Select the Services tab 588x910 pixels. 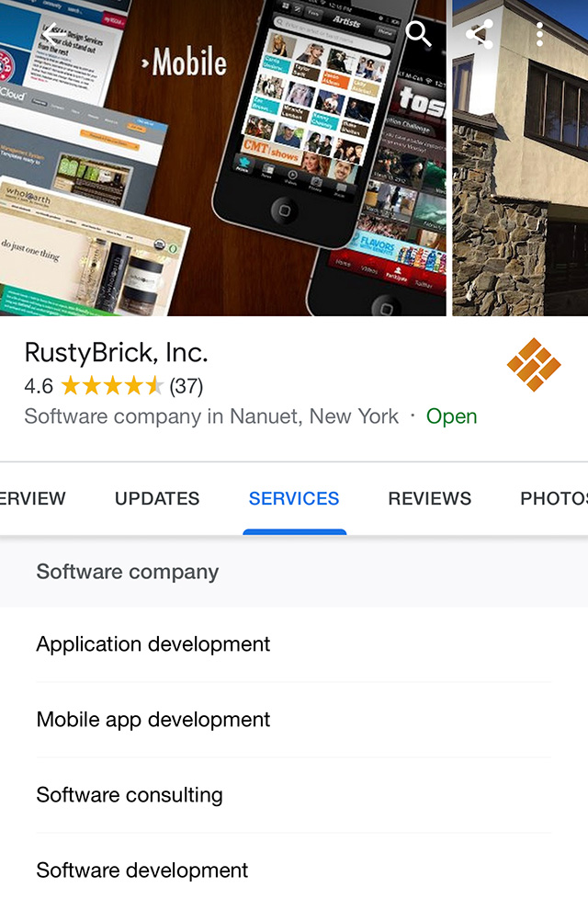294,498
